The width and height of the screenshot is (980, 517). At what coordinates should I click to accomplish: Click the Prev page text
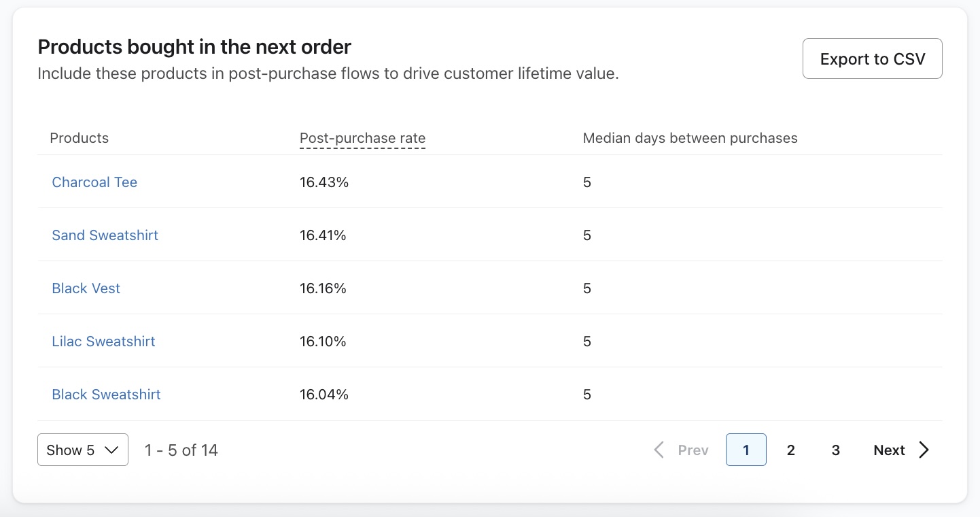693,450
